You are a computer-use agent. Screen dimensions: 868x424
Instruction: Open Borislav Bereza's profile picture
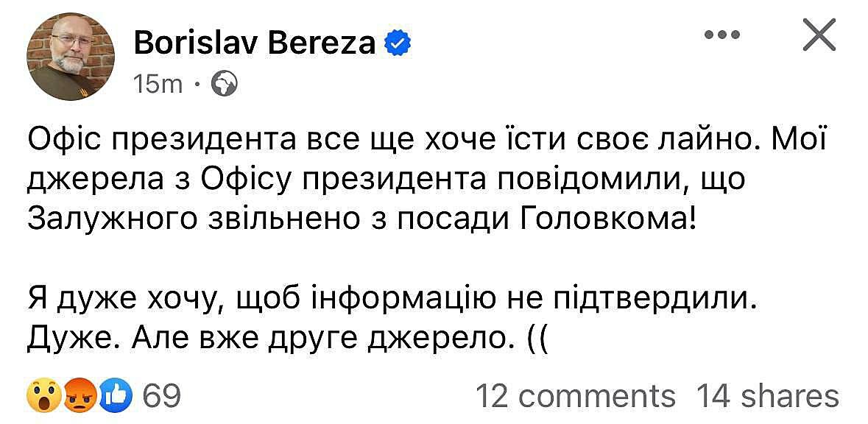[x=71, y=56]
